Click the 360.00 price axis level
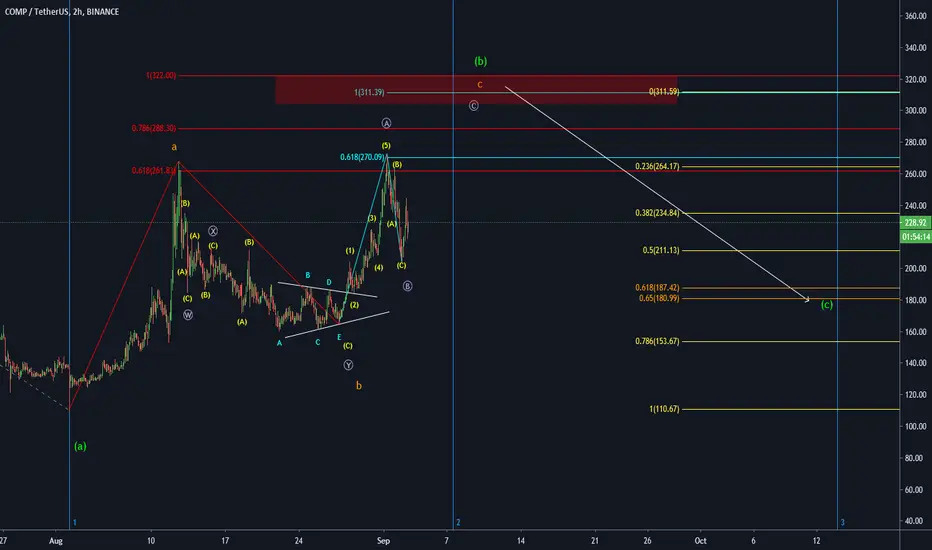This screenshot has height=550, width=932. pyautogui.click(x=915, y=16)
